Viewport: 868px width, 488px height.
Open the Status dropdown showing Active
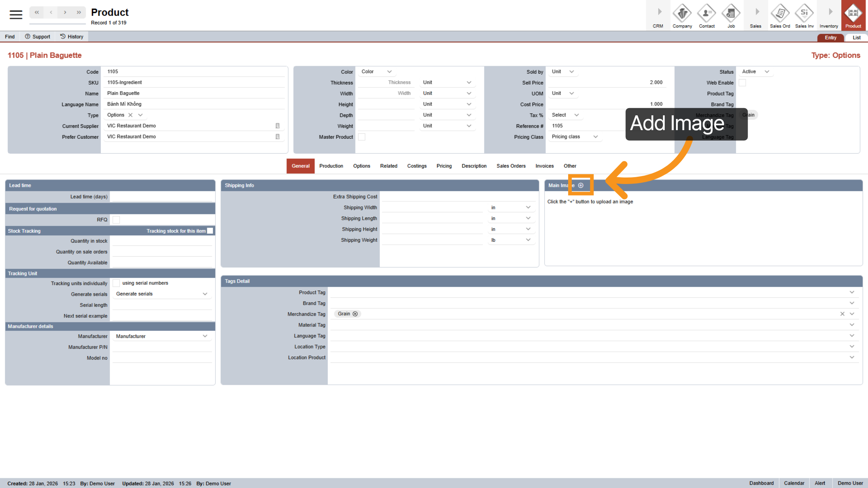click(755, 72)
